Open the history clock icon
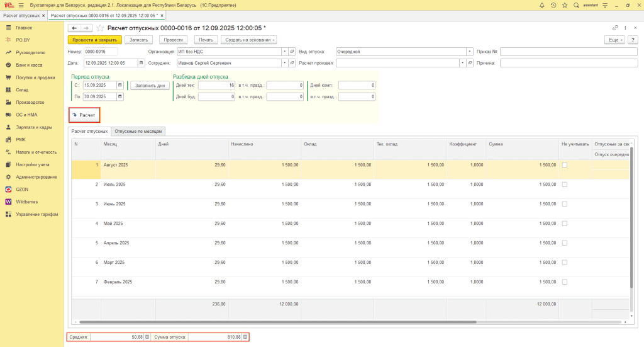This screenshot has height=347, width=644. coord(552,5)
